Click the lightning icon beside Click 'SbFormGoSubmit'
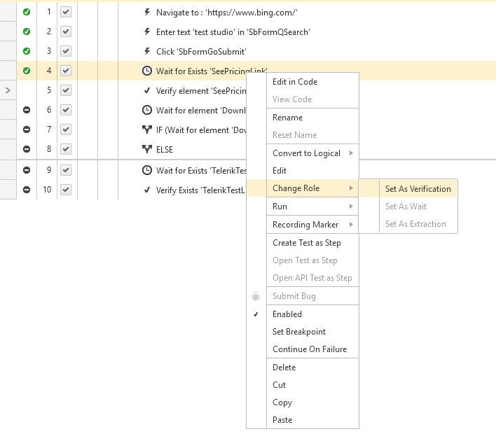The image size is (496, 448). coord(146,51)
